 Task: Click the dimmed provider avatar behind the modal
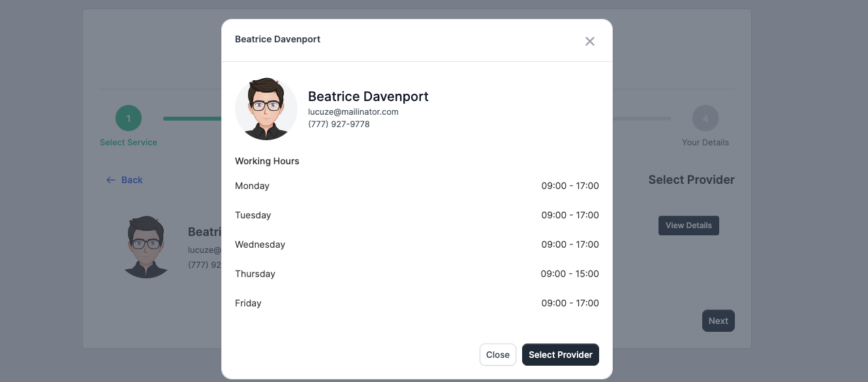(x=146, y=247)
